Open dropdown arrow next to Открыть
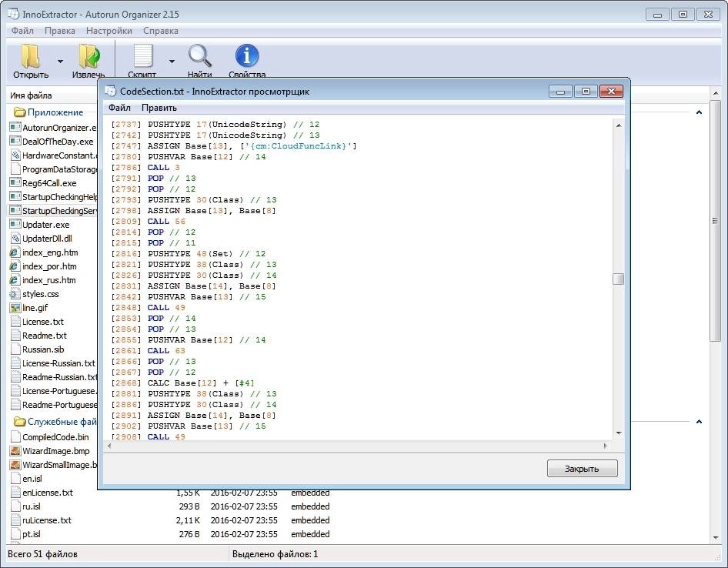The image size is (728, 568). pos(60,61)
